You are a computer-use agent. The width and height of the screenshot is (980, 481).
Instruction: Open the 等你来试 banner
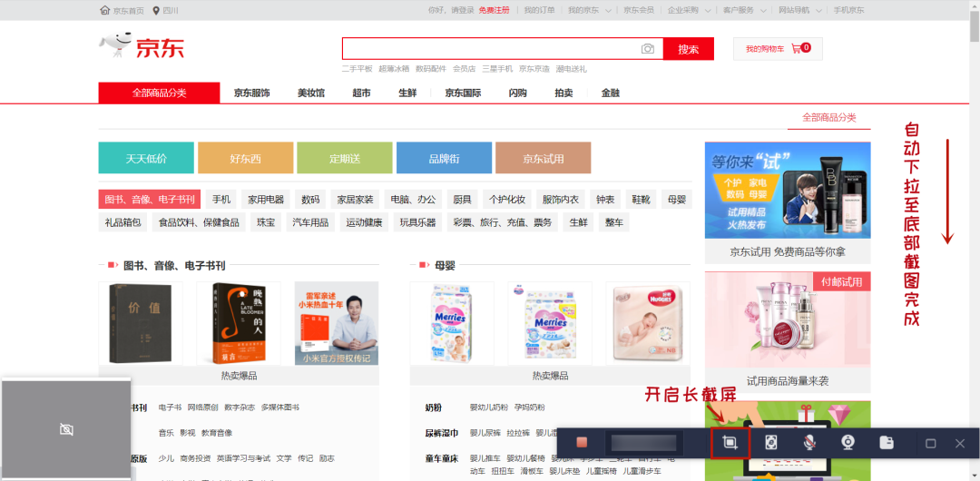pyautogui.click(x=788, y=191)
